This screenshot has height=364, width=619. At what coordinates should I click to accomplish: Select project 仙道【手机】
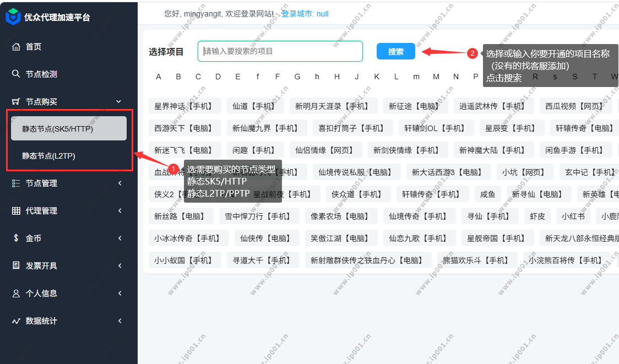pos(255,106)
